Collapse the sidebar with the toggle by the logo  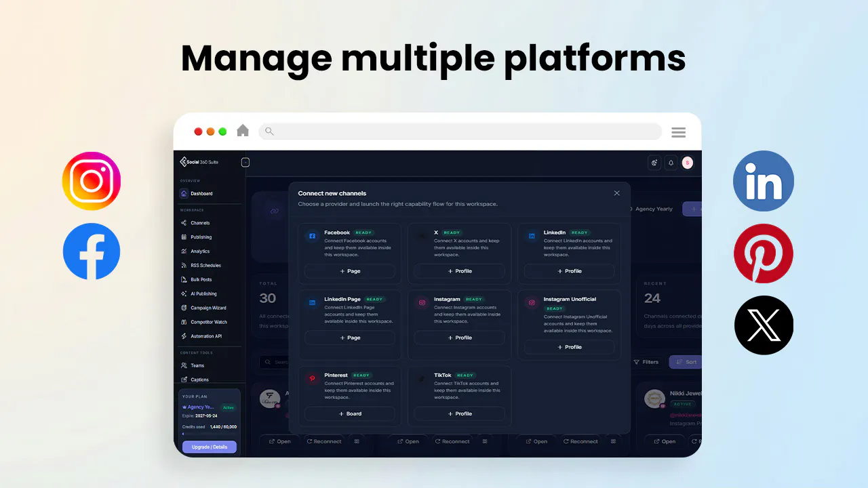point(245,162)
